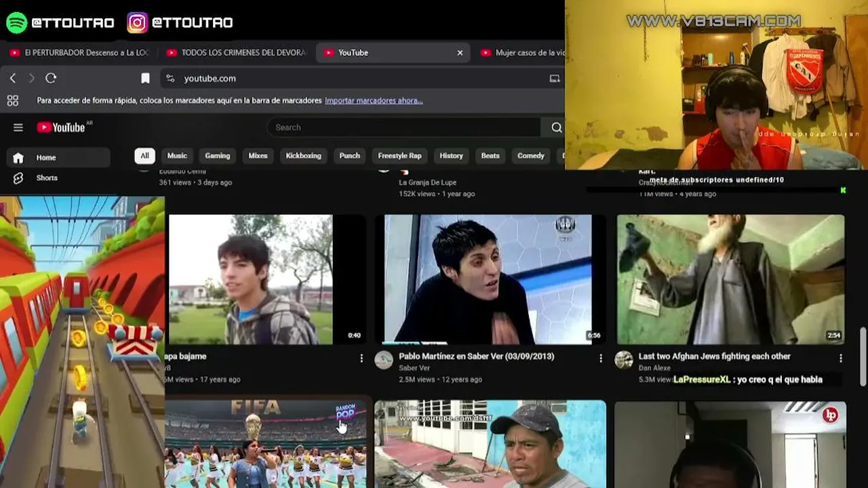Viewport: 868px width, 488px height.
Task: Open the 'La Granja De Lupe' channel name
Action: coord(428,182)
